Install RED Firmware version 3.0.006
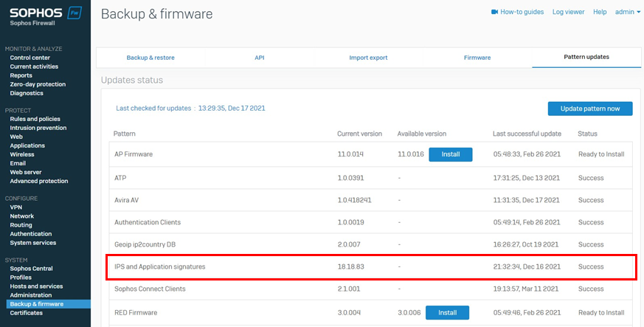 coord(447,313)
